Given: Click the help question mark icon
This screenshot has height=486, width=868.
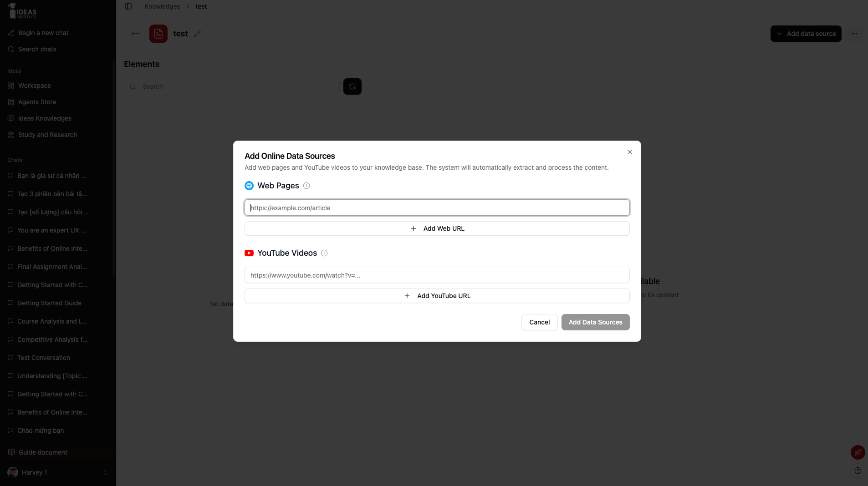Looking at the screenshot, I should tap(858, 471).
